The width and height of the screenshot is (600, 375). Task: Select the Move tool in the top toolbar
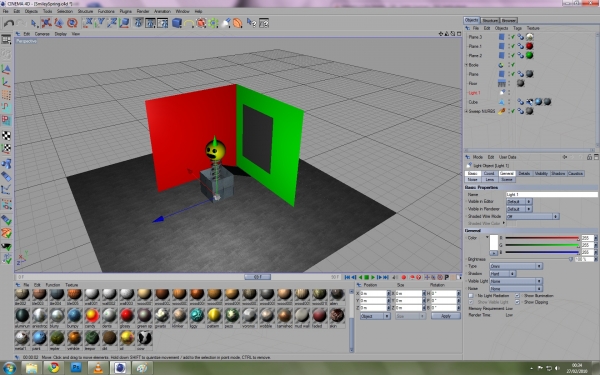pyautogui.click(x=46, y=23)
